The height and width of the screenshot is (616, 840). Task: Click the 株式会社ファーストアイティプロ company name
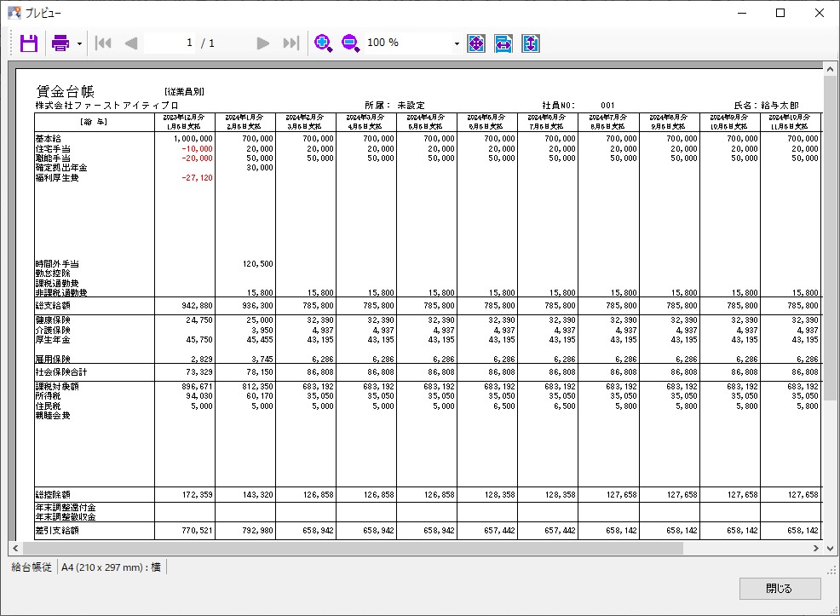point(106,106)
